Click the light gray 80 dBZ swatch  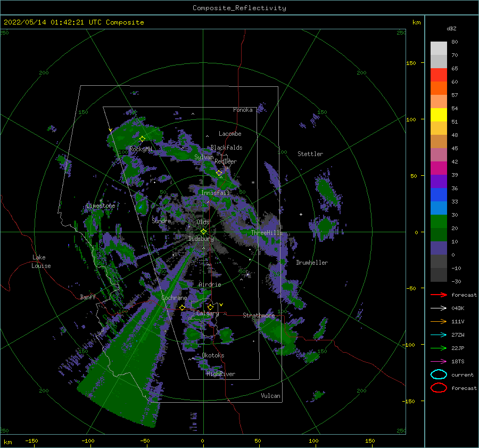tap(439, 48)
